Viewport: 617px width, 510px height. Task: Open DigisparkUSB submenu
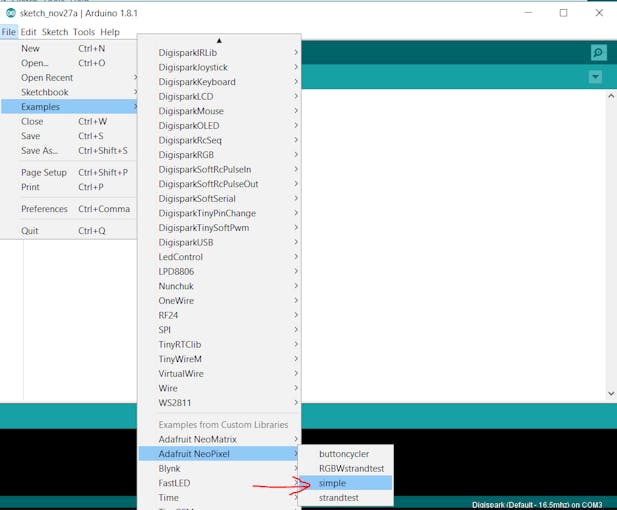[219, 242]
